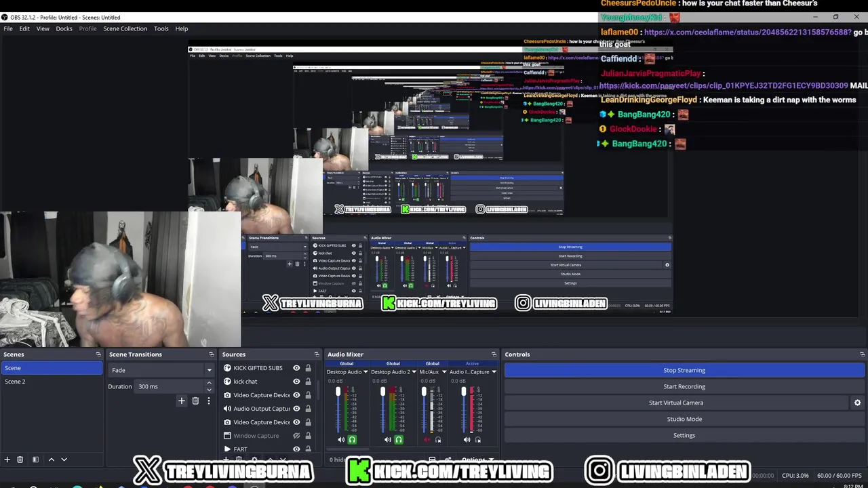868x488 pixels.
Task: Hide KICK GIFTED SUBS source eye
Action: tap(296, 368)
